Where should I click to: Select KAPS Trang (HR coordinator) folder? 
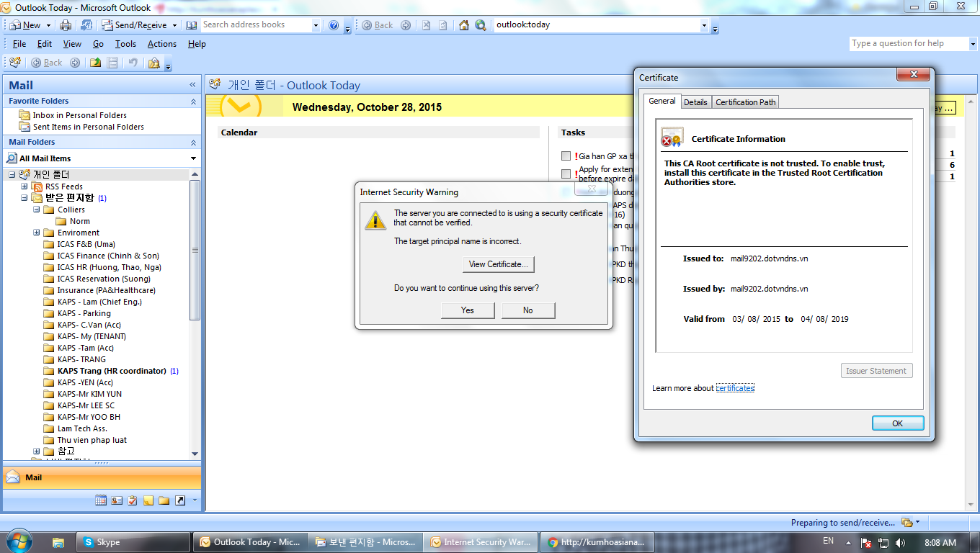tap(112, 371)
